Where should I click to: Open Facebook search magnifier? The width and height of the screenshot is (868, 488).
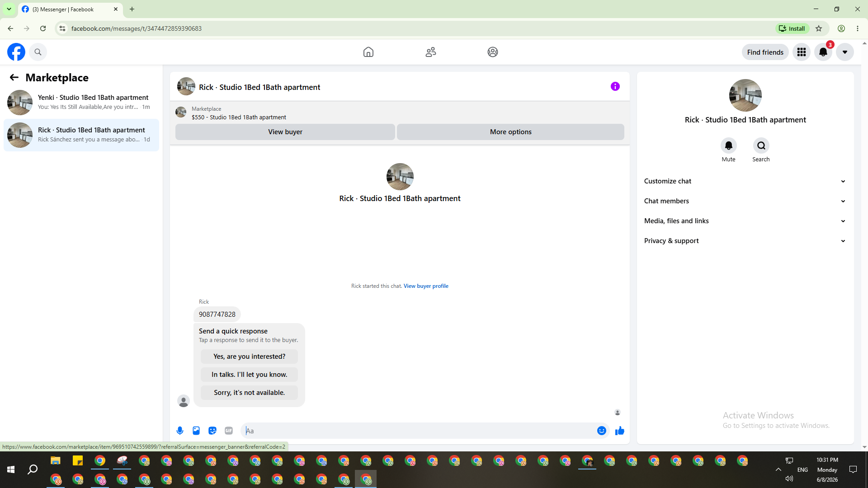(38, 52)
